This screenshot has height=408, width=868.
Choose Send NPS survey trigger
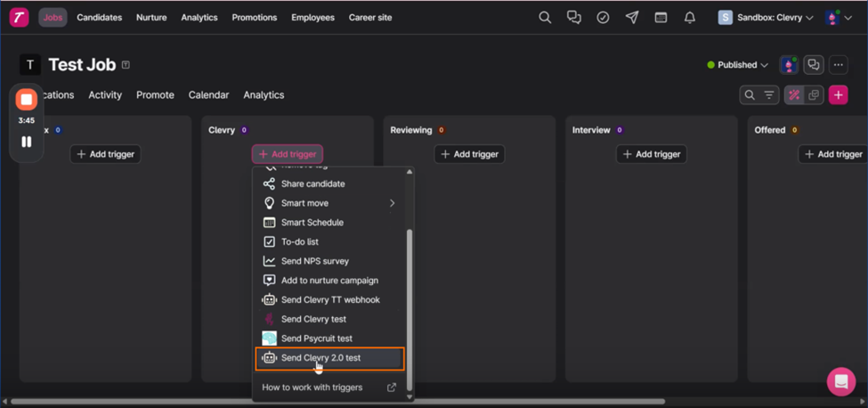click(314, 261)
